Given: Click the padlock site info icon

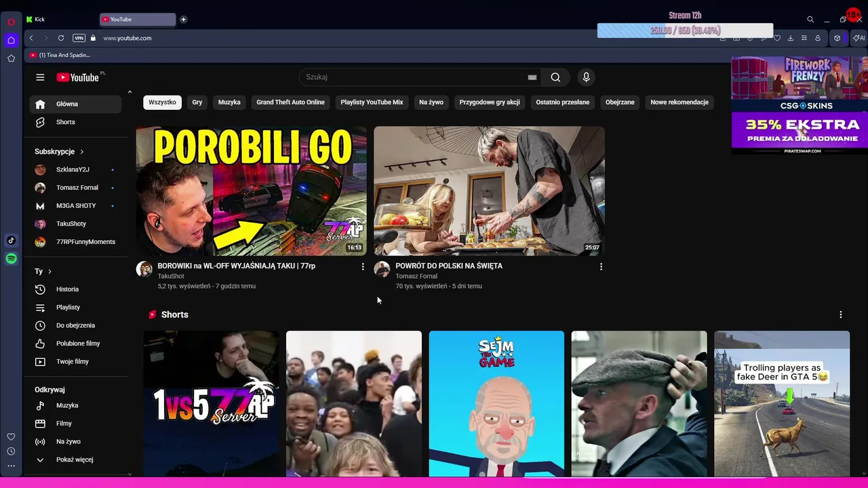Looking at the screenshot, I should tap(93, 38).
